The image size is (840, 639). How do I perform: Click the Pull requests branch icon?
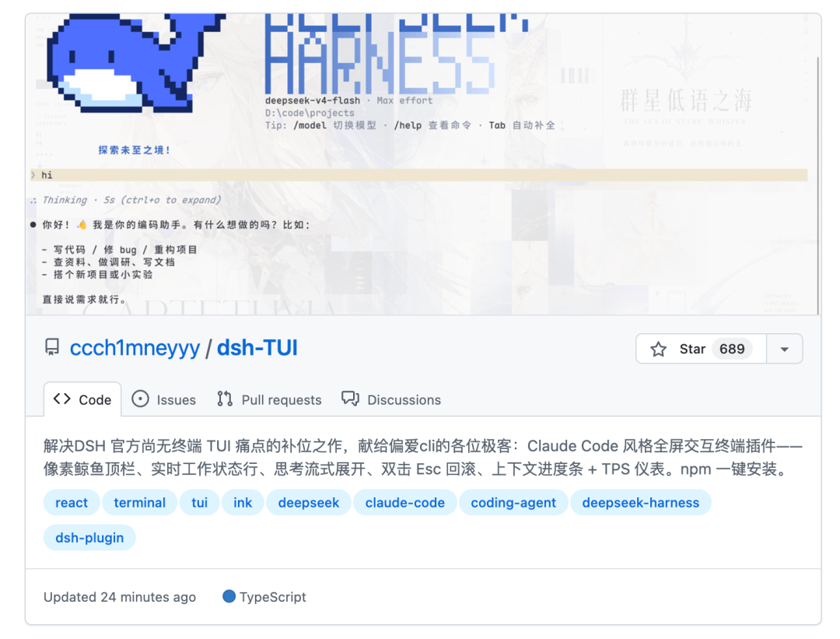(x=225, y=398)
